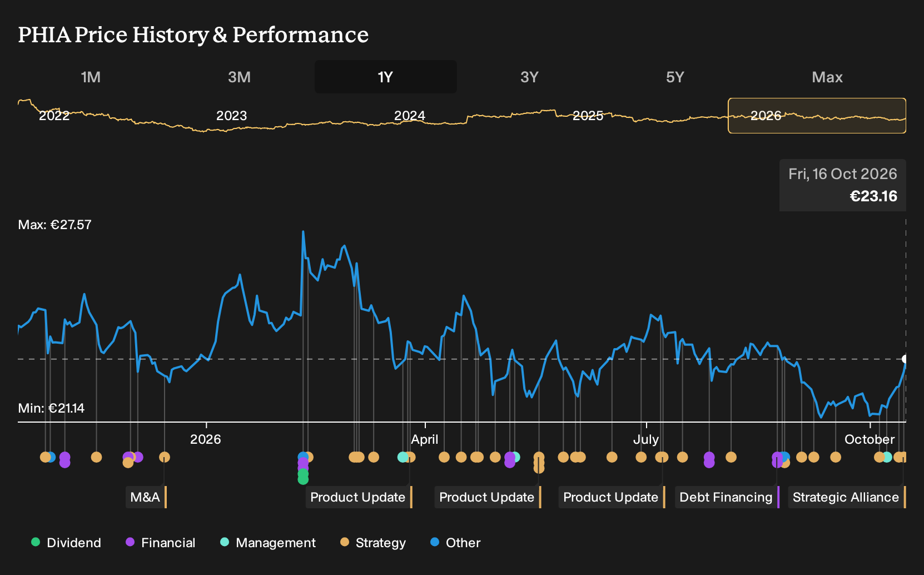Screen dimensions: 924x575
Task: Open the M&A event label
Action: point(146,497)
